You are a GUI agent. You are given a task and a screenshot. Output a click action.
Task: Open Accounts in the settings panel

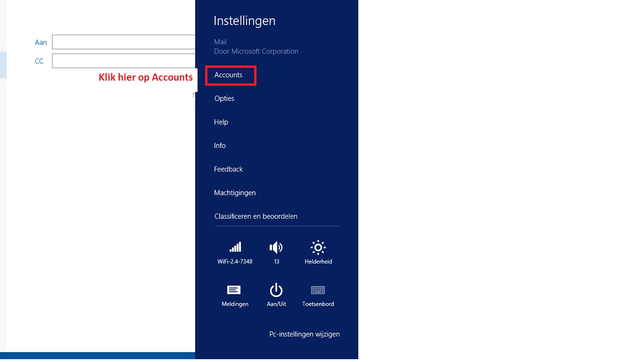[x=229, y=75]
